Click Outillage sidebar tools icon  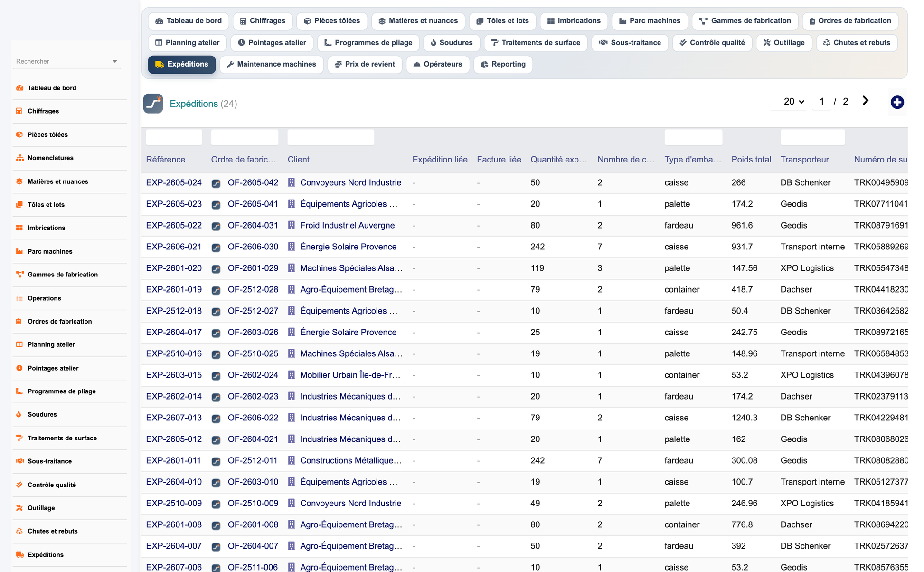tap(19, 508)
